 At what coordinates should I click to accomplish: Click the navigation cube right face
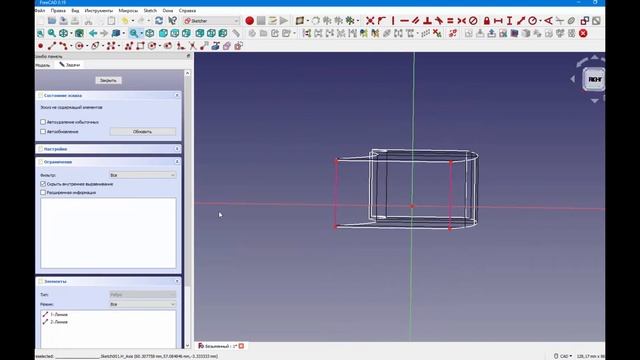coord(593,79)
